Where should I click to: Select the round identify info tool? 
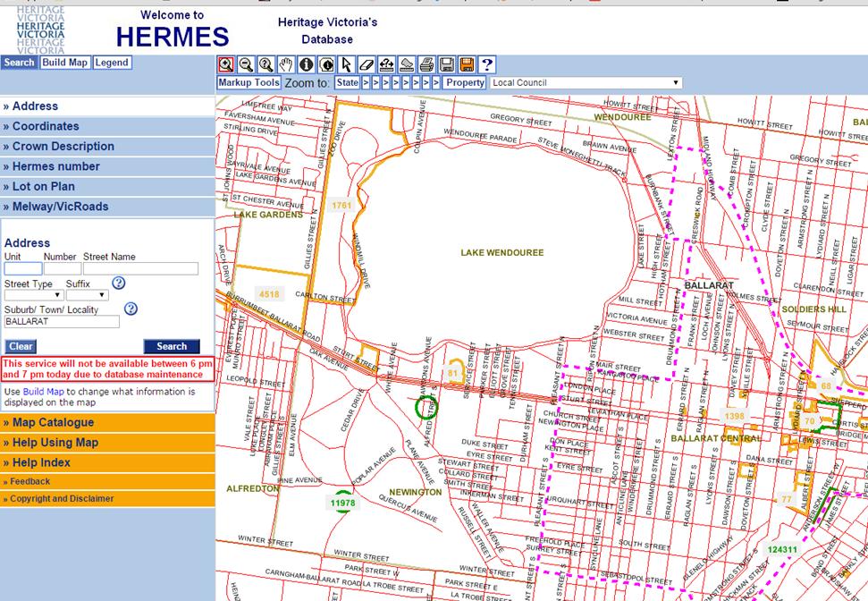coord(306,64)
